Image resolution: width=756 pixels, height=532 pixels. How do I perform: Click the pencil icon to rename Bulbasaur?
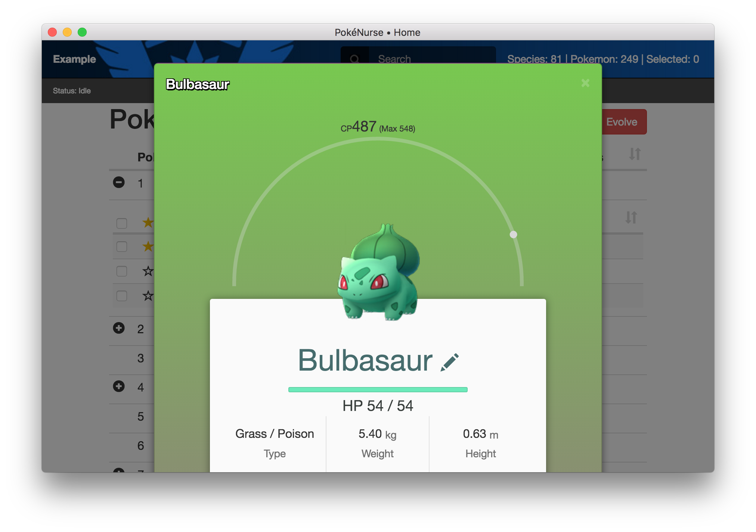(x=449, y=362)
